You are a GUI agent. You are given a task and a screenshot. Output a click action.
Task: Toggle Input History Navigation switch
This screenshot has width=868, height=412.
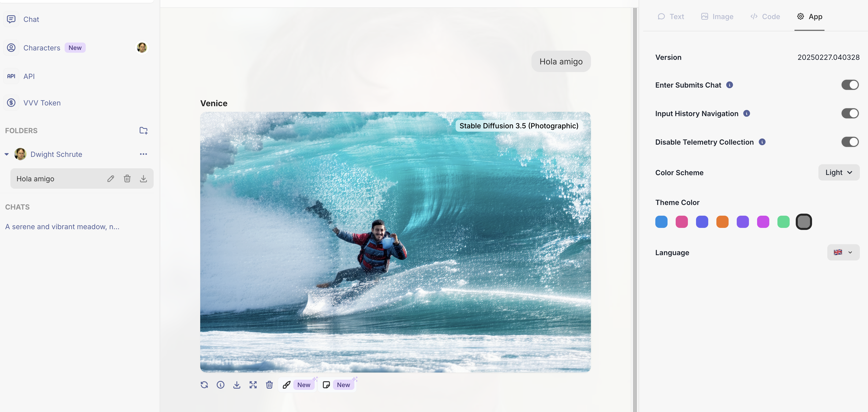click(x=850, y=114)
